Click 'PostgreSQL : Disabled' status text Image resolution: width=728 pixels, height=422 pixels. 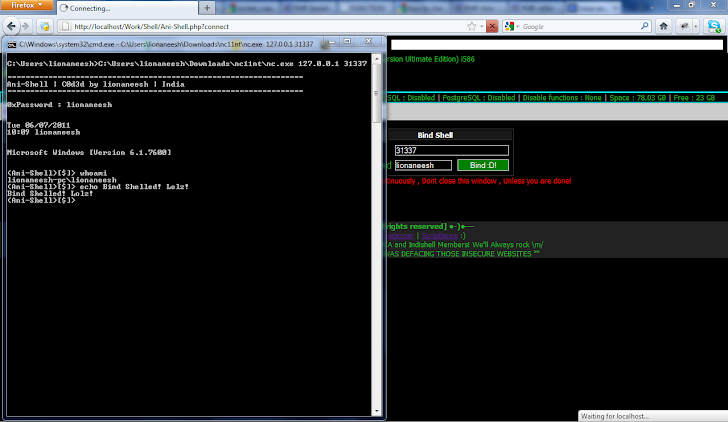point(479,98)
